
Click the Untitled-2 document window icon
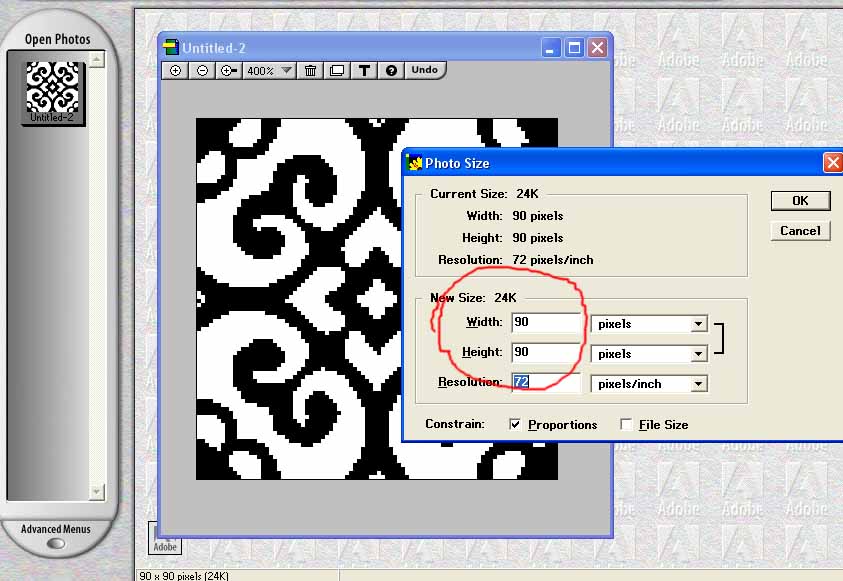coord(171,47)
